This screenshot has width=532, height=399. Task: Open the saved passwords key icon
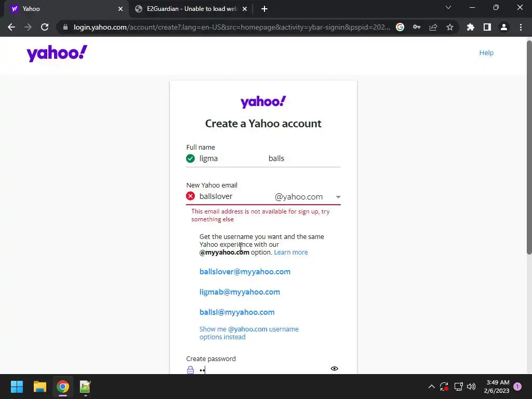coord(417,27)
